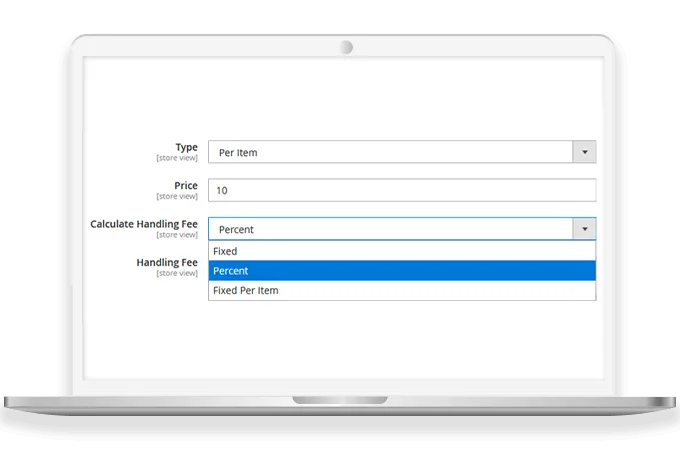Click the Price field label
The width and height of the screenshot is (680, 450).
pyautogui.click(x=185, y=185)
